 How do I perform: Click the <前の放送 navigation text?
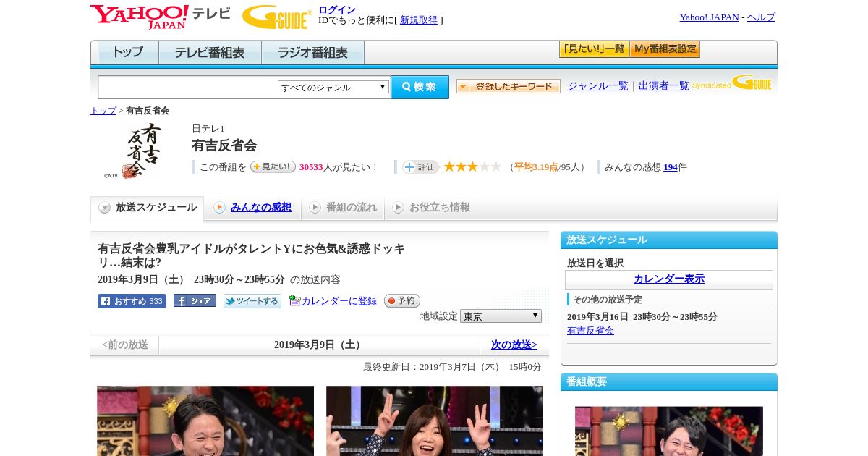pyautogui.click(x=125, y=345)
